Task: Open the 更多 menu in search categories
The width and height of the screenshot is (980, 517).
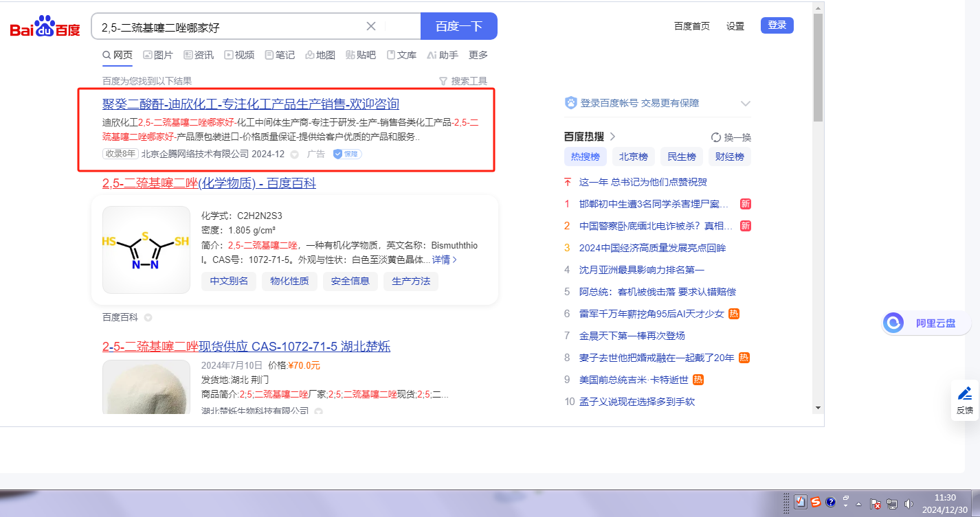Action: coord(478,55)
